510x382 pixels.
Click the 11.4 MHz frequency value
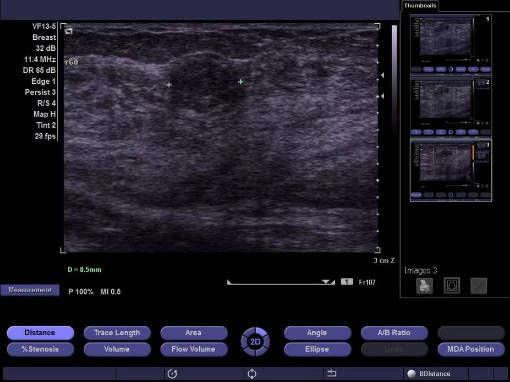point(40,59)
